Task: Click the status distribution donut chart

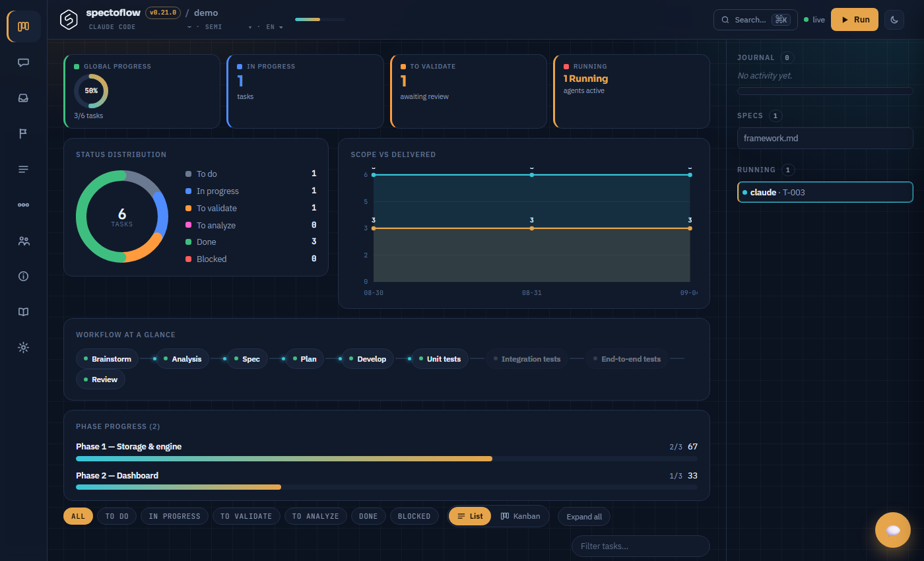Action: click(122, 216)
